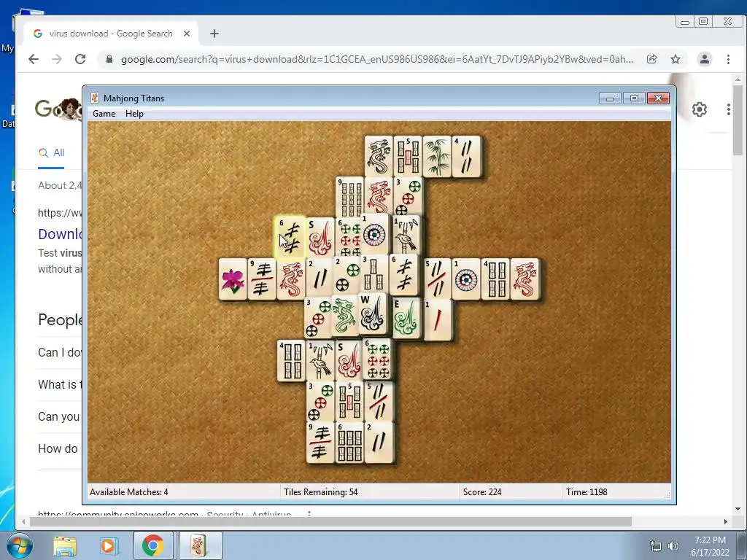Click the 'Time: 1198' status text
This screenshot has height=560, width=747.
[x=587, y=492]
